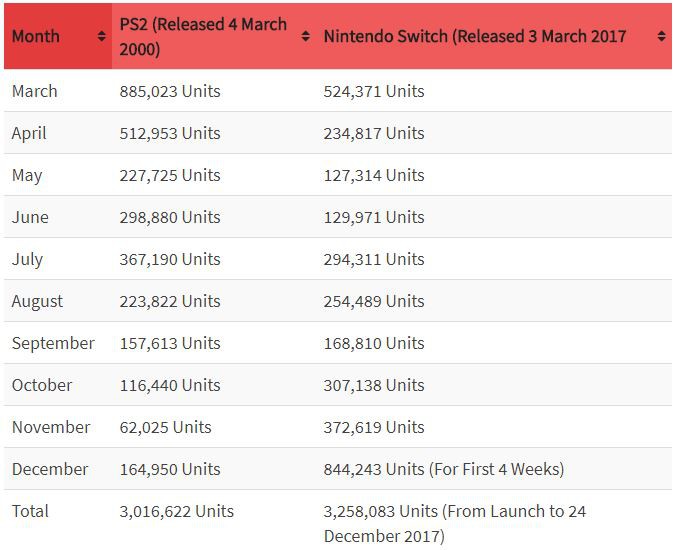Select the November row label
The height and width of the screenshot is (550, 676).
(51, 427)
